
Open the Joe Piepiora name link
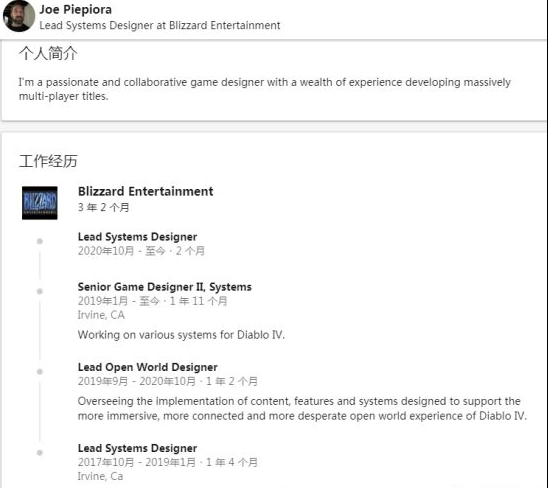coord(75,9)
